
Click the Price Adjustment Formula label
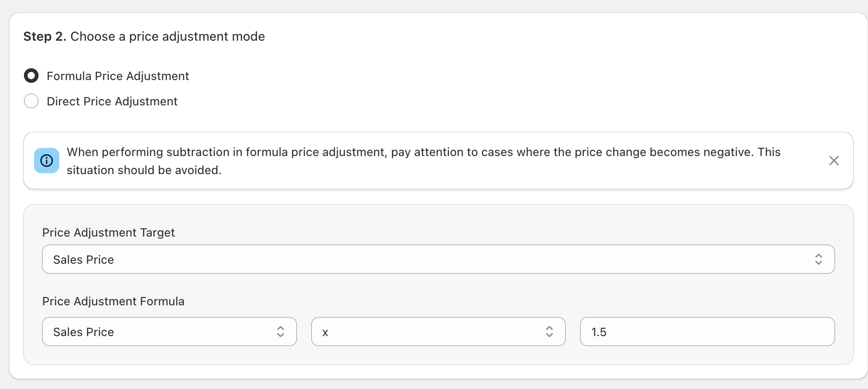pos(113,301)
